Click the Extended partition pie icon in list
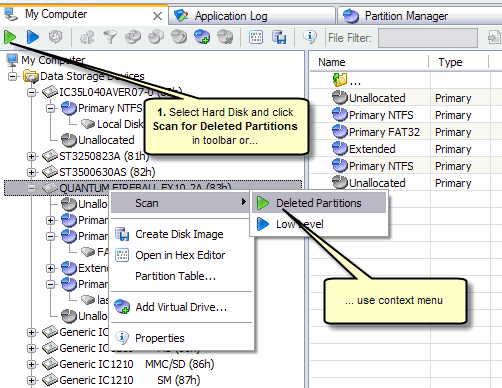 pos(340,148)
